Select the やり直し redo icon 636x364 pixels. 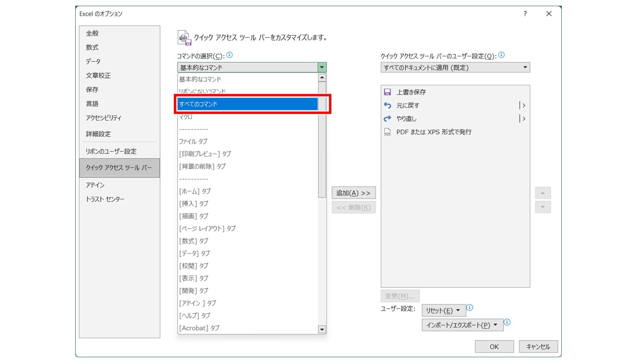coord(387,119)
